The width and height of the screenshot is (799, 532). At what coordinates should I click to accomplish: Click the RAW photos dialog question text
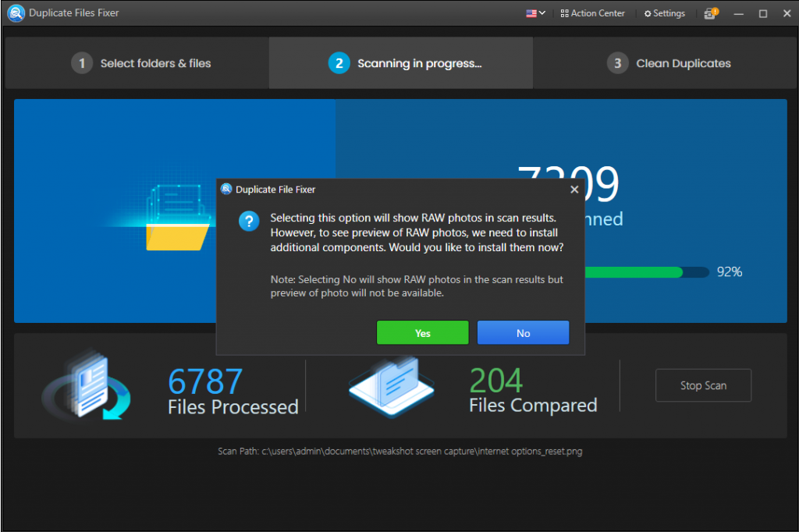(x=417, y=233)
